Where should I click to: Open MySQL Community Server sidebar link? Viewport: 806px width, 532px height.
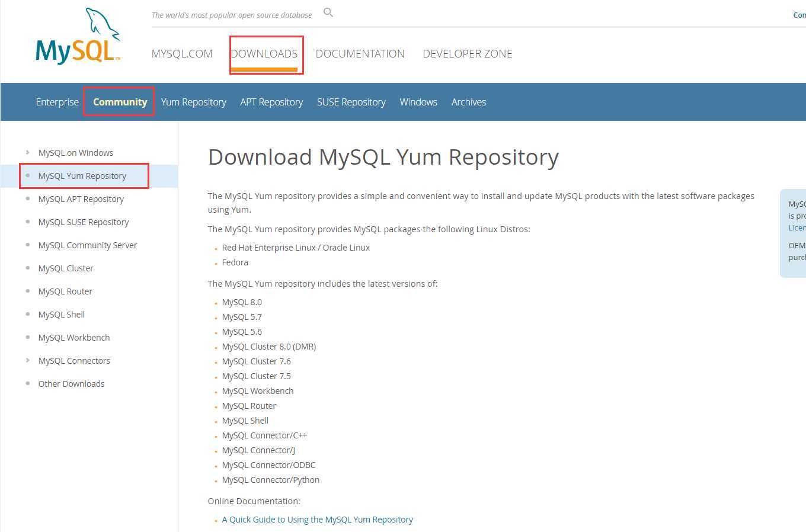88,245
